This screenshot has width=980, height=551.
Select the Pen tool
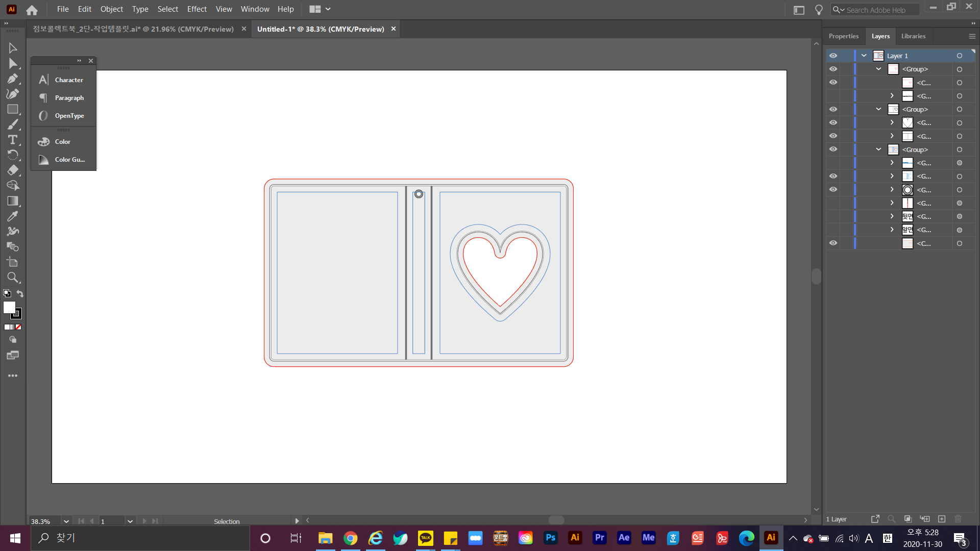13,79
